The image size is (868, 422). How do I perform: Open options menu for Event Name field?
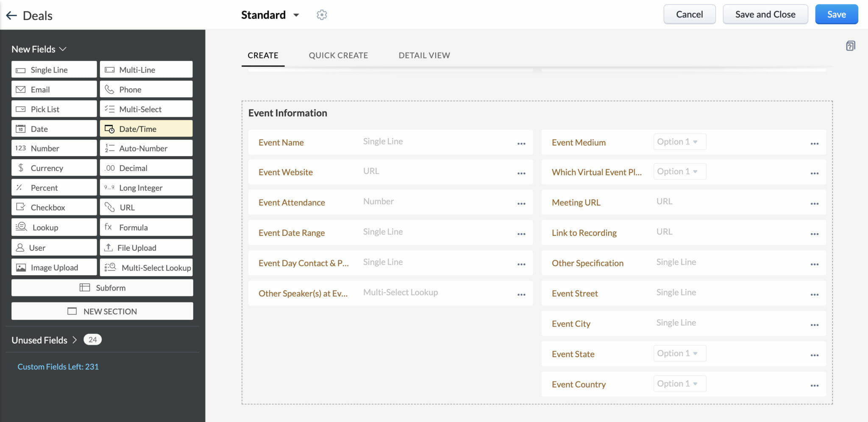pyautogui.click(x=521, y=144)
